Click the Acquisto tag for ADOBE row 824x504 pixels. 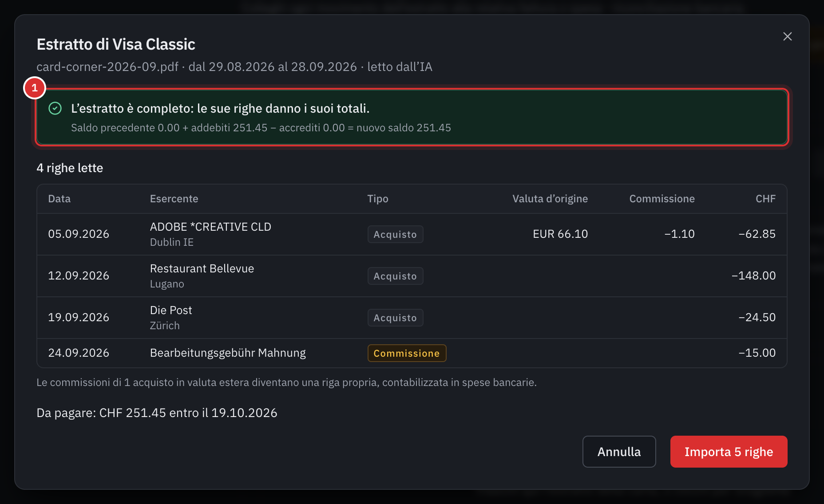395,234
